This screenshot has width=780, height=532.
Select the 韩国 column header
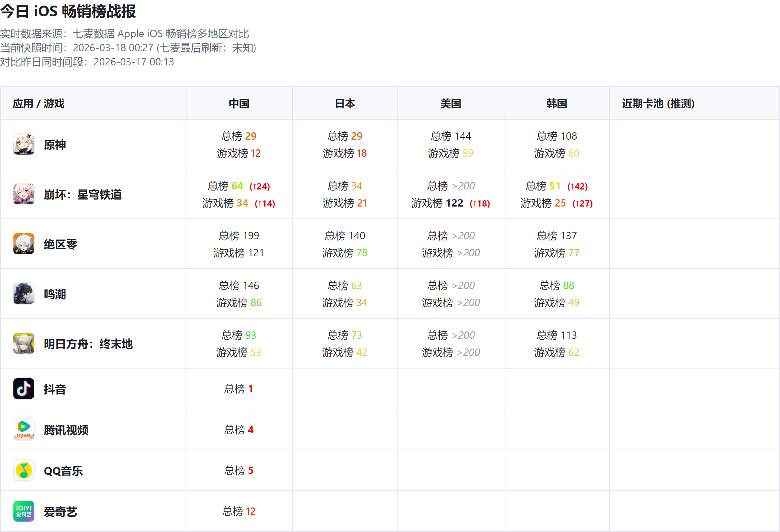click(557, 103)
